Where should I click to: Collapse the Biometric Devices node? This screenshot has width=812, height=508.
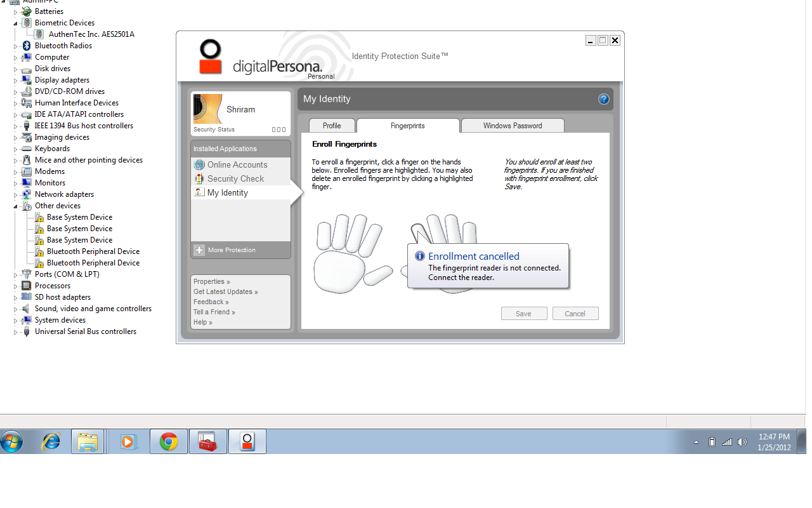(x=16, y=23)
